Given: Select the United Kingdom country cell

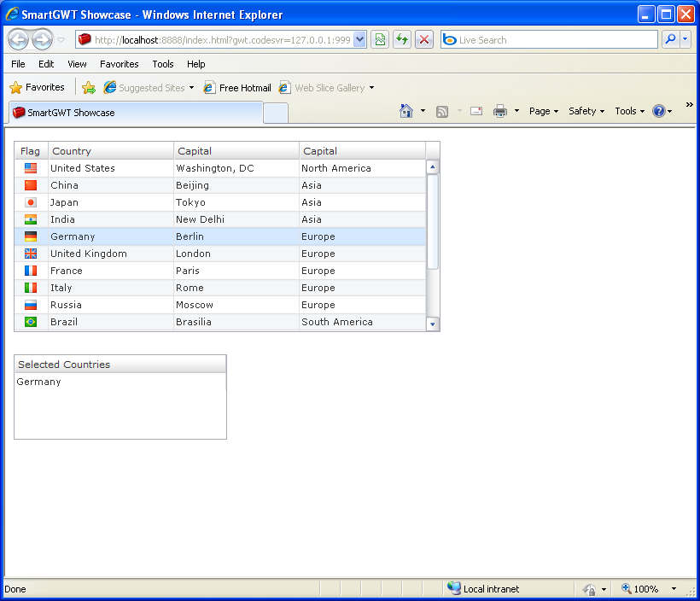Looking at the screenshot, I should pos(111,254).
